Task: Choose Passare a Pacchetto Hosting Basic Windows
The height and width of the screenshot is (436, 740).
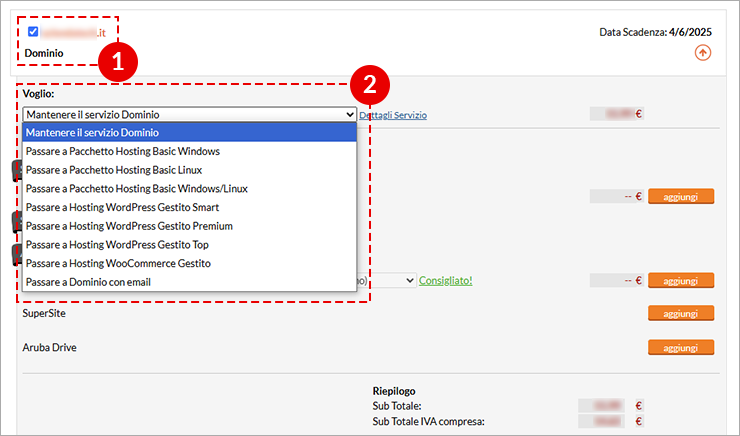Action: 190,152
